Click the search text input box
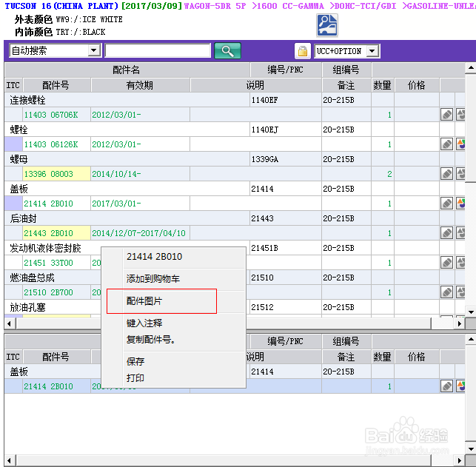This screenshot has height=467, width=476. coord(158,50)
